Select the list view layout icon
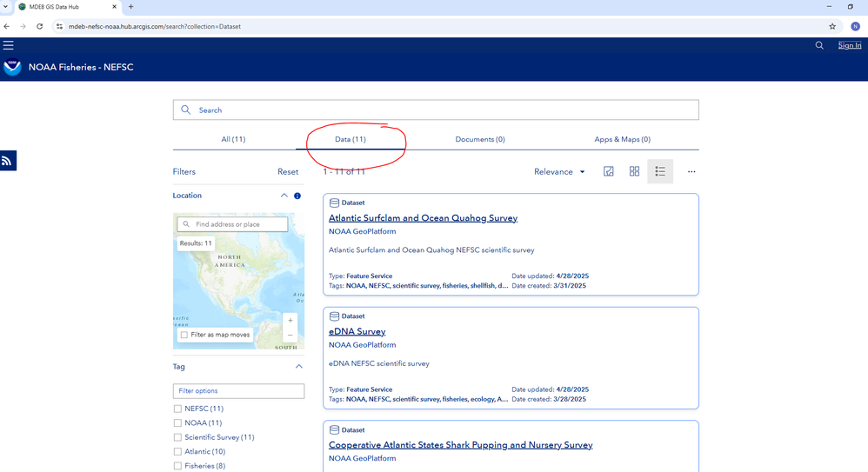This screenshot has height=472, width=868. (x=660, y=171)
